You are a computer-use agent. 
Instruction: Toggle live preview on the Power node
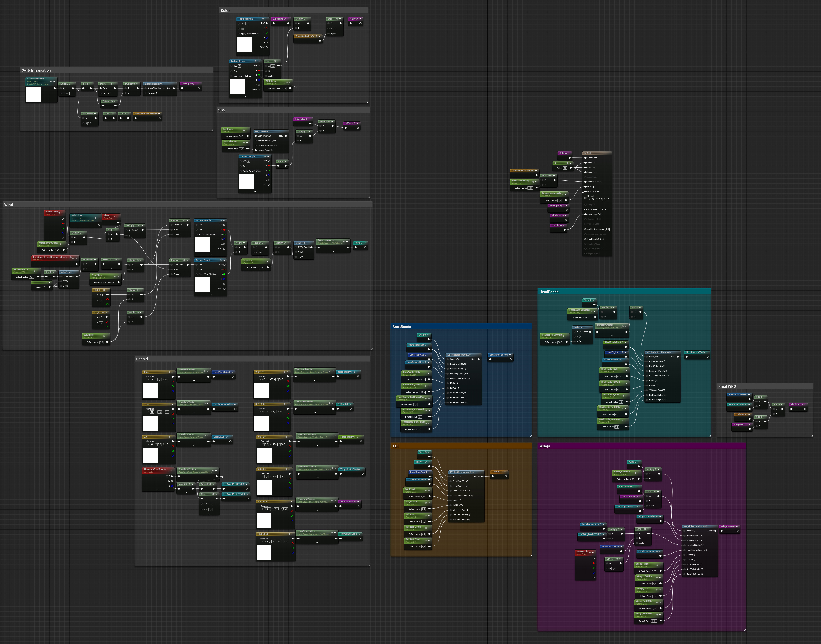(112, 84)
